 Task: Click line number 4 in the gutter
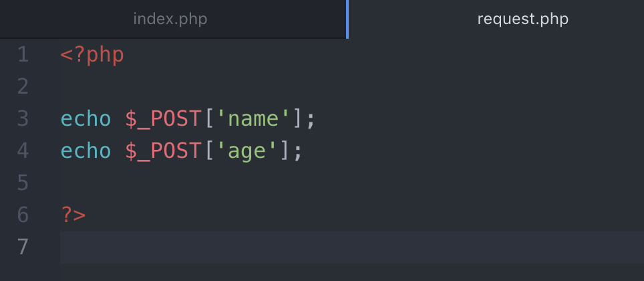pyautogui.click(x=23, y=151)
